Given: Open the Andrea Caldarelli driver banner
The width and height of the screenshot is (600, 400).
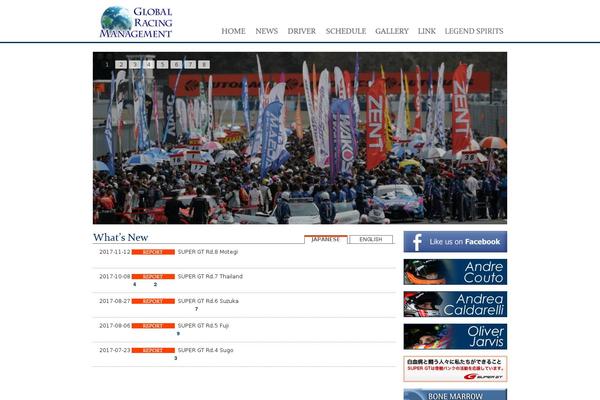Looking at the screenshot, I should [x=455, y=304].
